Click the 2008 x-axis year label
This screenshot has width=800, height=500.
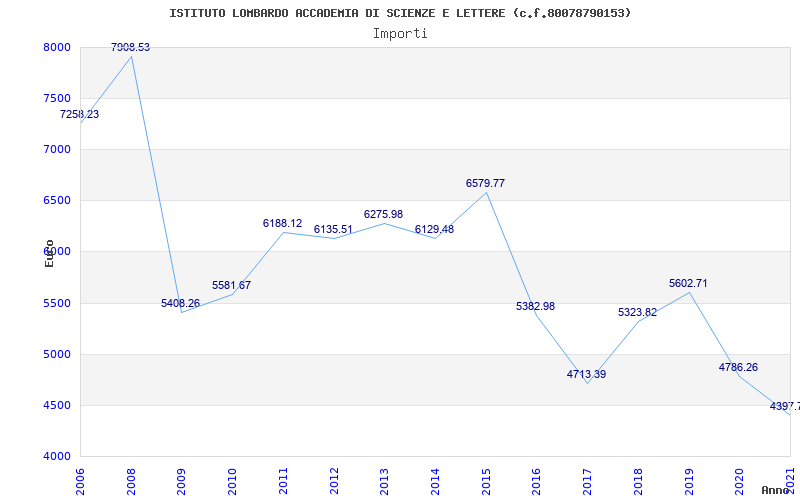coord(131,481)
